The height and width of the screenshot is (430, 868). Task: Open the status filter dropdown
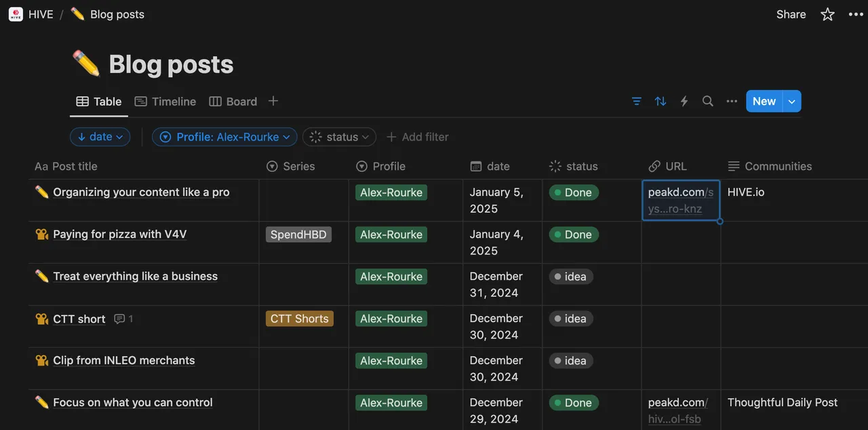point(339,137)
